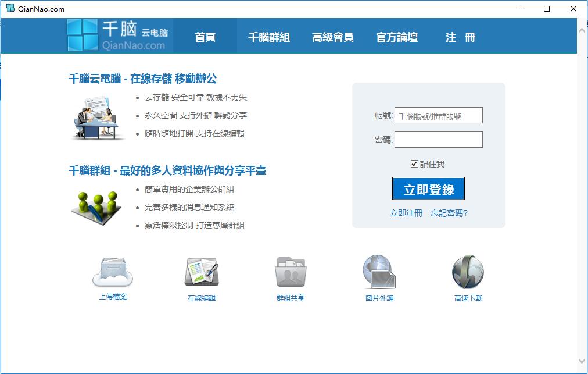The height and width of the screenshot is (374, 588).
Task: Click the QianNao logo in header
Action: (119, 35)
